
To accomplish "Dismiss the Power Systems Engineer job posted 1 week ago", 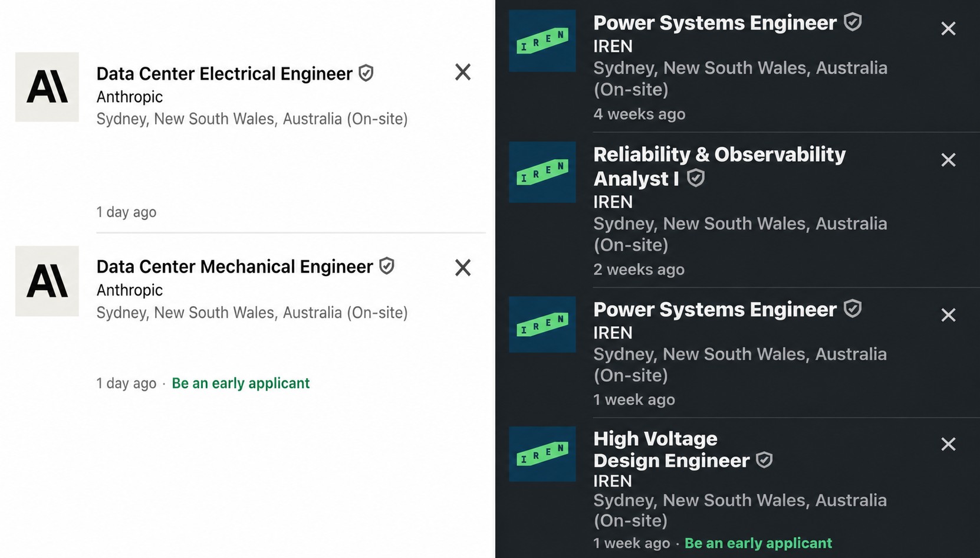I will 948,315.
